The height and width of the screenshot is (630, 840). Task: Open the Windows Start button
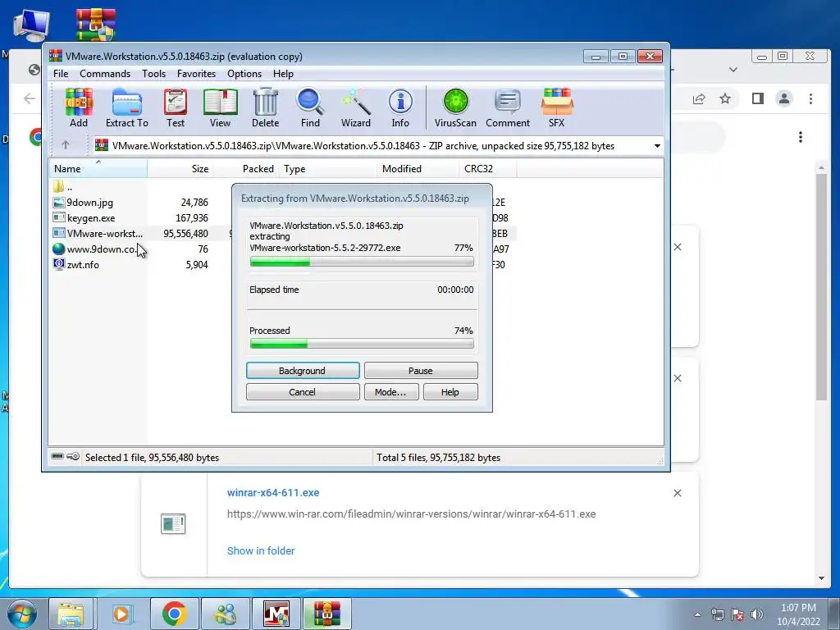[x=21, y=614]
